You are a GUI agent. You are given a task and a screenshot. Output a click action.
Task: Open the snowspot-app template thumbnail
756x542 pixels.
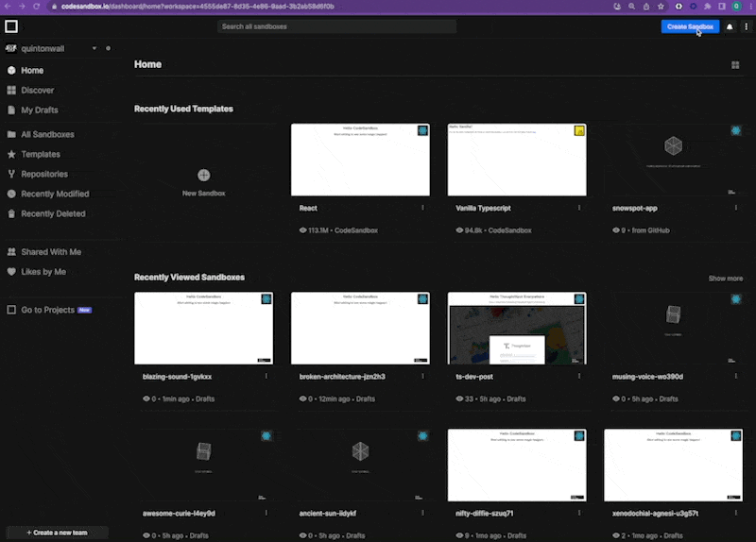[x=673, y=160]
